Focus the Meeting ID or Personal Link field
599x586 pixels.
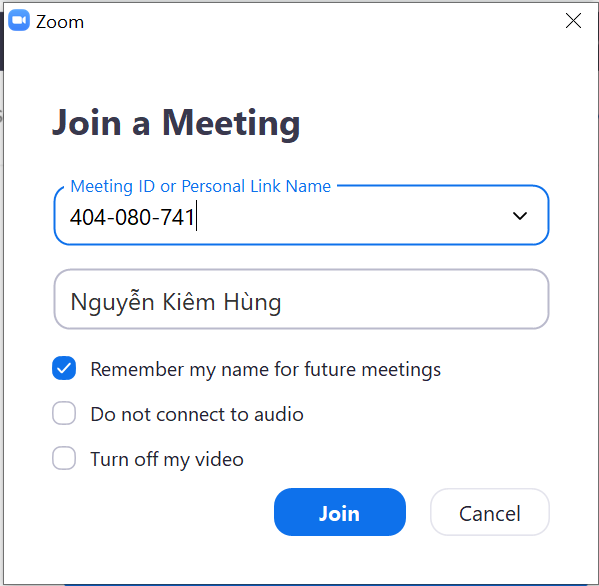coord(301,215)
